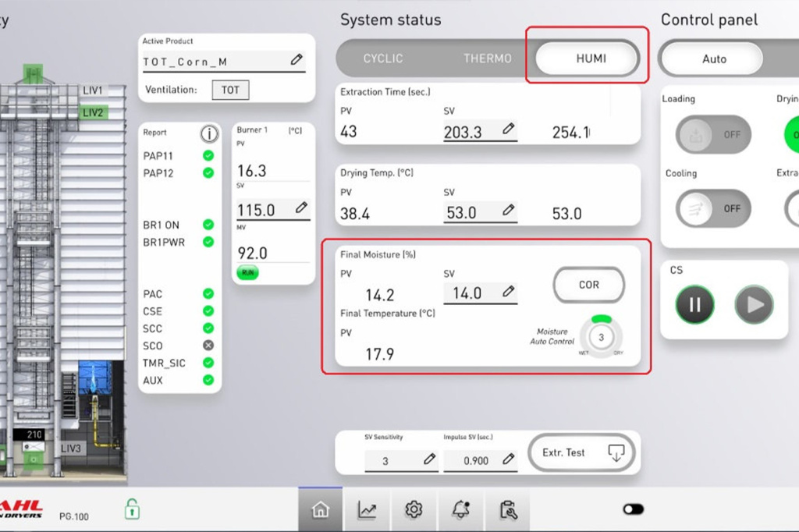Click the Extr. Test button
The image size is (799, 532).
[581, 452]
